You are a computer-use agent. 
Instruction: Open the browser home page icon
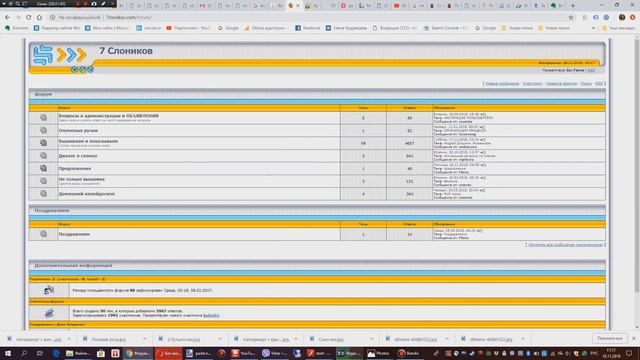39,18
